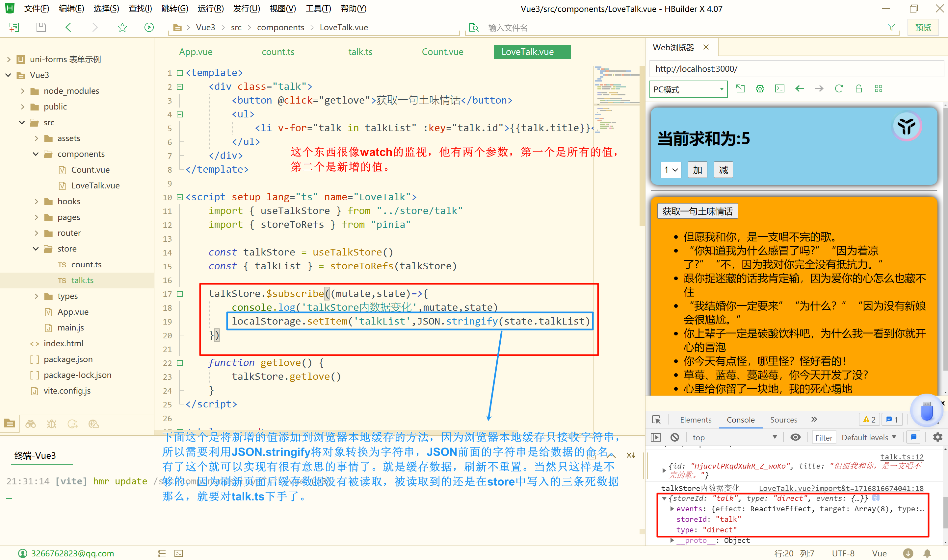Click the 加 button in preview
This screenshot has height=560, width=948.
pyautogui.click(x=697, y=170)
